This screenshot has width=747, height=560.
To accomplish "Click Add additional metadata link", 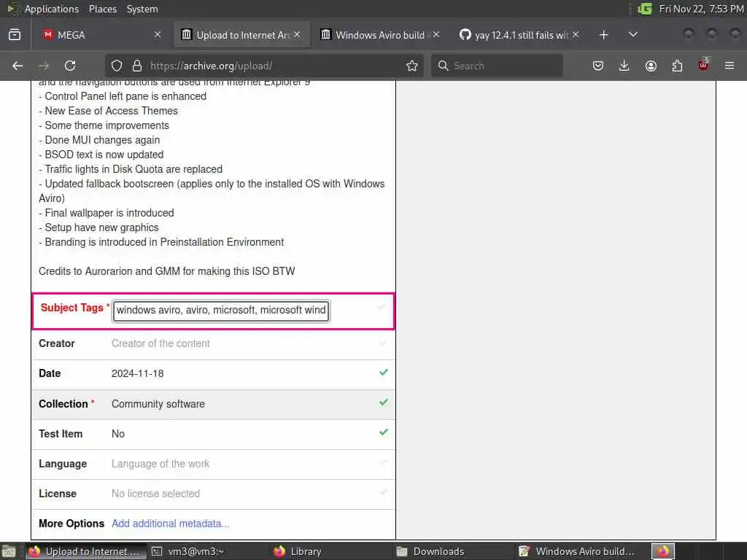I will pyautogui.click(x=171, y=524).
